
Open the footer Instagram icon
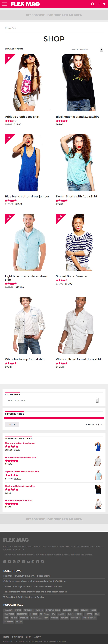19,562
